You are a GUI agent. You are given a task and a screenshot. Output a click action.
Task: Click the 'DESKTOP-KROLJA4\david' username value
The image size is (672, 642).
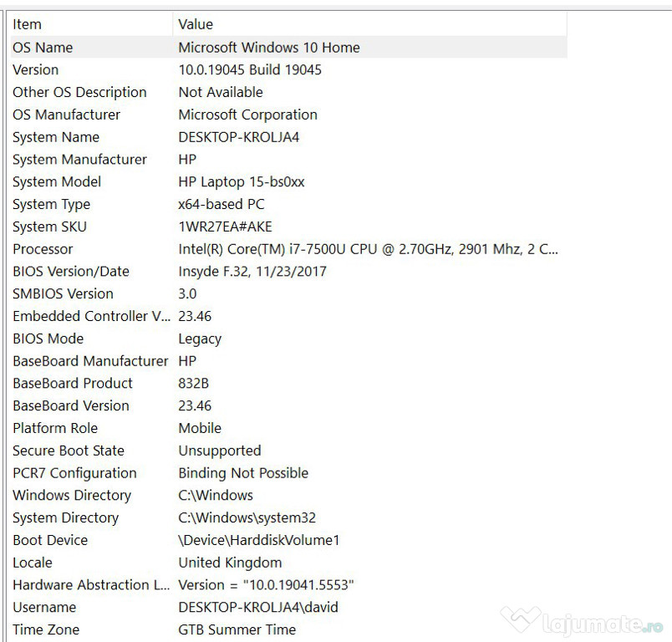pyautogui.click(x=258, y=607)
